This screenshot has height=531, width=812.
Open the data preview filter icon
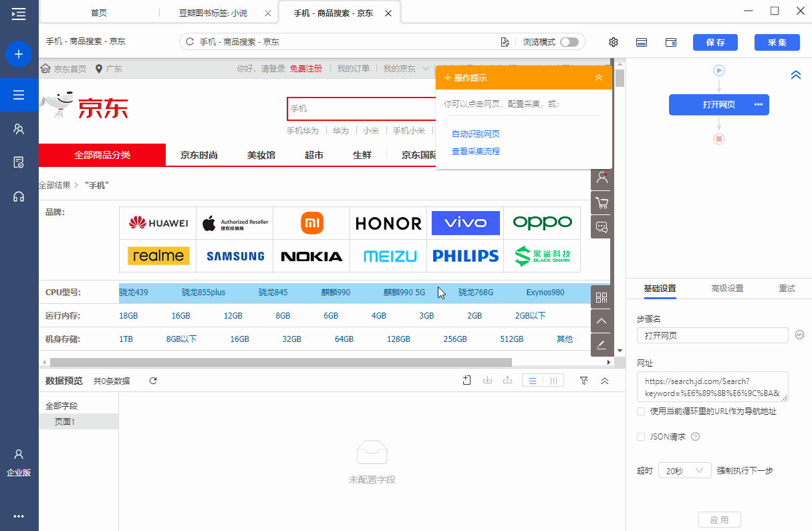(x=584, y=381)
